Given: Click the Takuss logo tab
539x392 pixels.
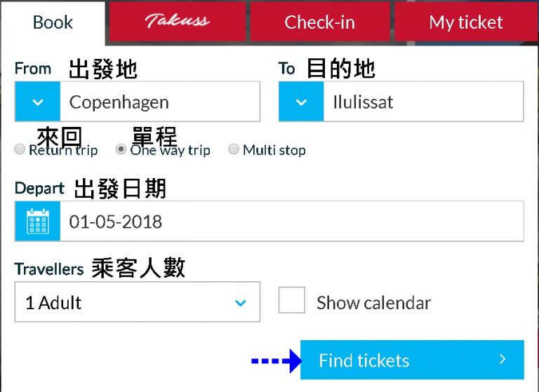Looking at the screenshot, I should coord(177,21).
